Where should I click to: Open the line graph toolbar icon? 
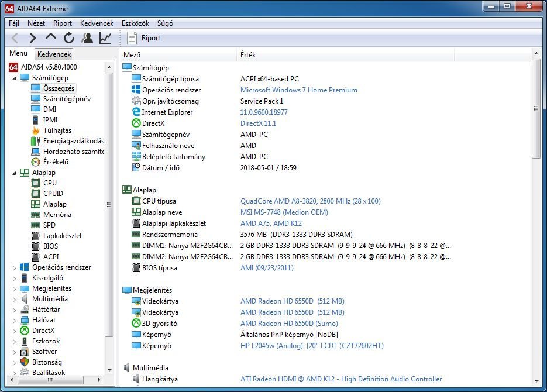click(x=105, y=37)
